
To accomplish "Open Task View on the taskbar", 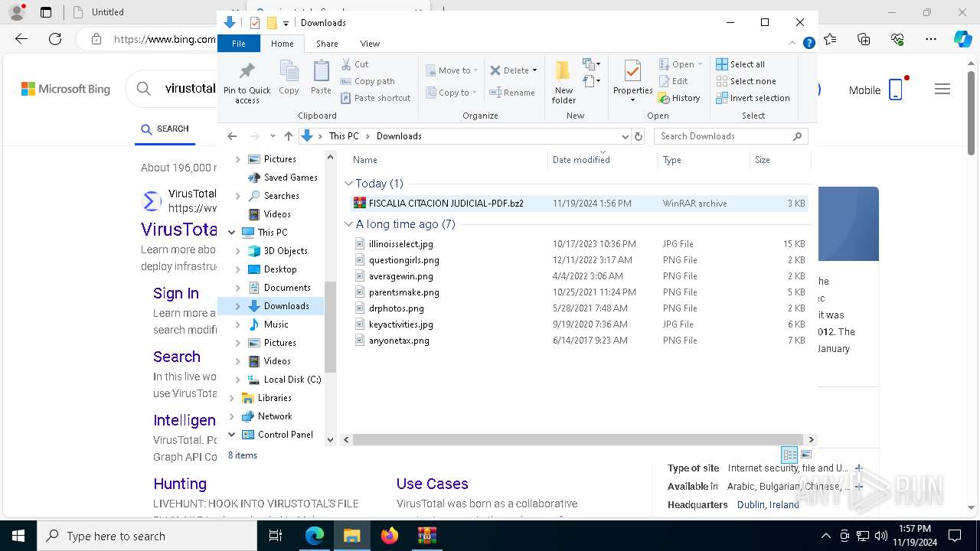I will tap(276, 536).
